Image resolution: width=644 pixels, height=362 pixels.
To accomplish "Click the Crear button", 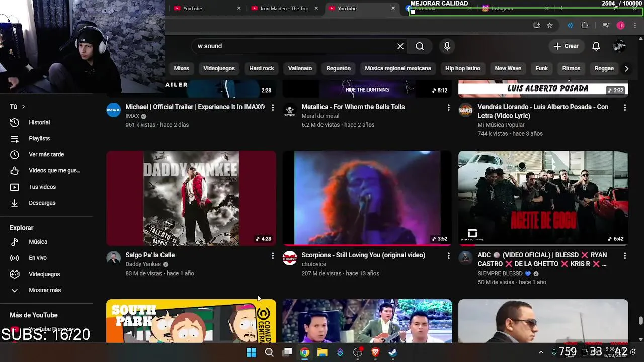I will 567,46.
